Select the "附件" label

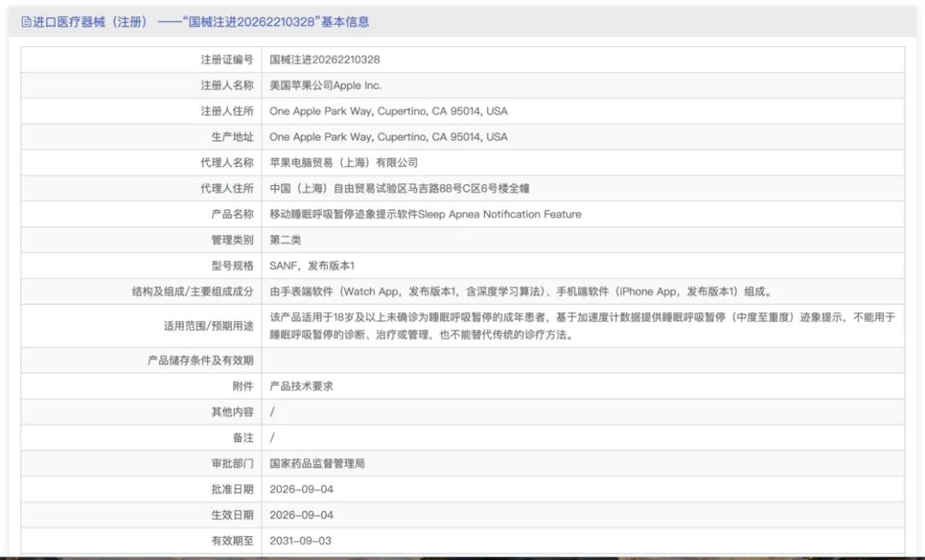[x=243, y=387]
